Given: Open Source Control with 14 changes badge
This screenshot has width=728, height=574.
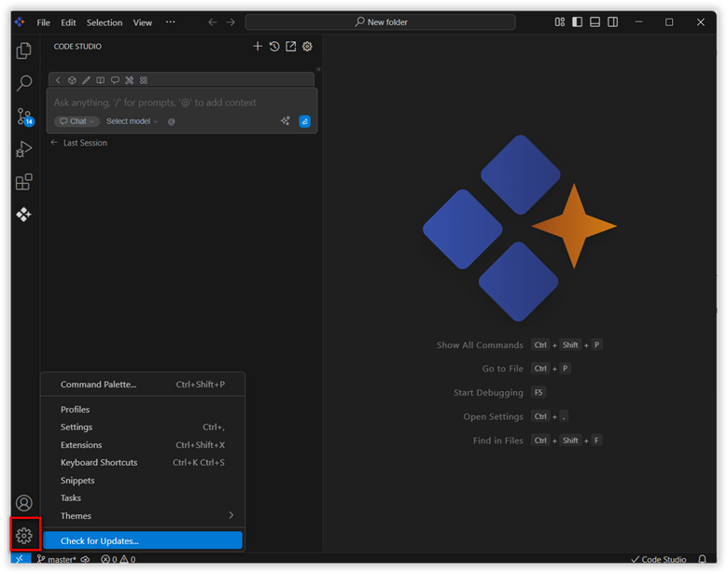Looking at the screenshot, I should pos(24,117).
